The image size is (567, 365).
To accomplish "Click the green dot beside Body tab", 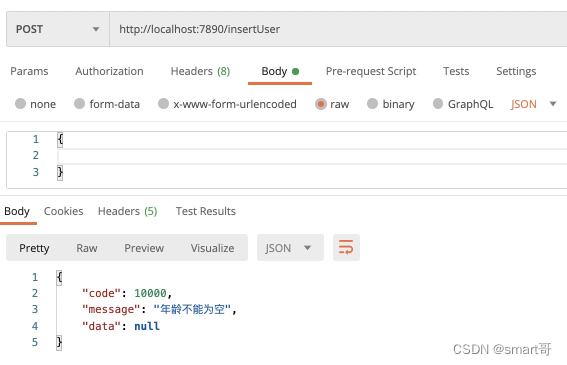I will [295, 71].
